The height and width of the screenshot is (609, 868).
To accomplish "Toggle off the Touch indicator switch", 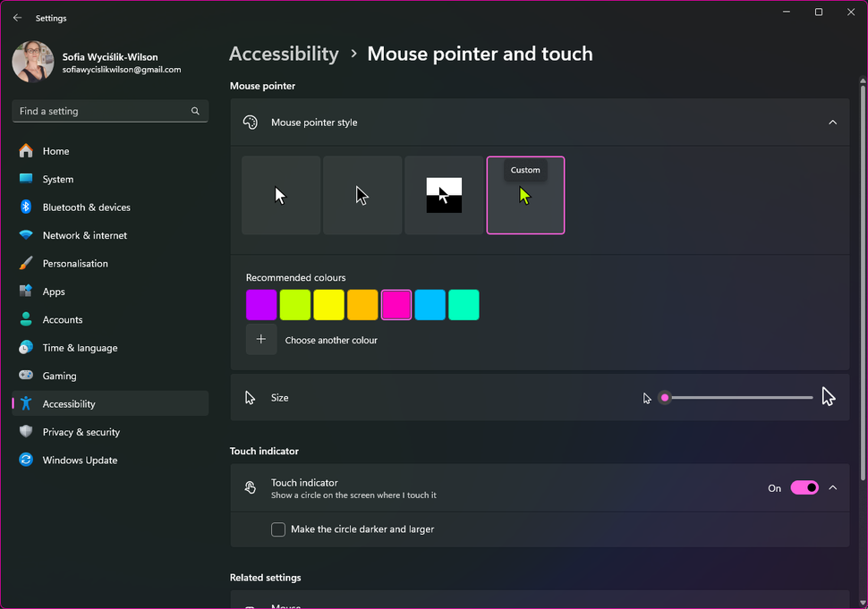I will tap(804, 487).
